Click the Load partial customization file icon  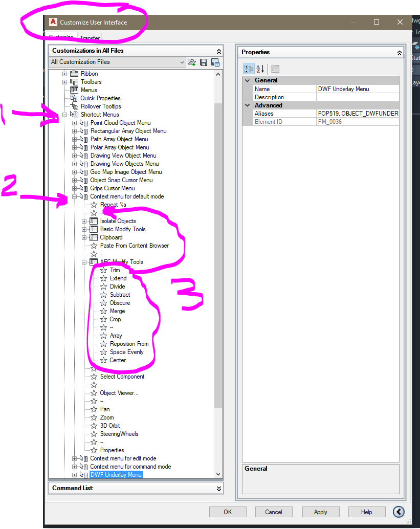point(192,62)
